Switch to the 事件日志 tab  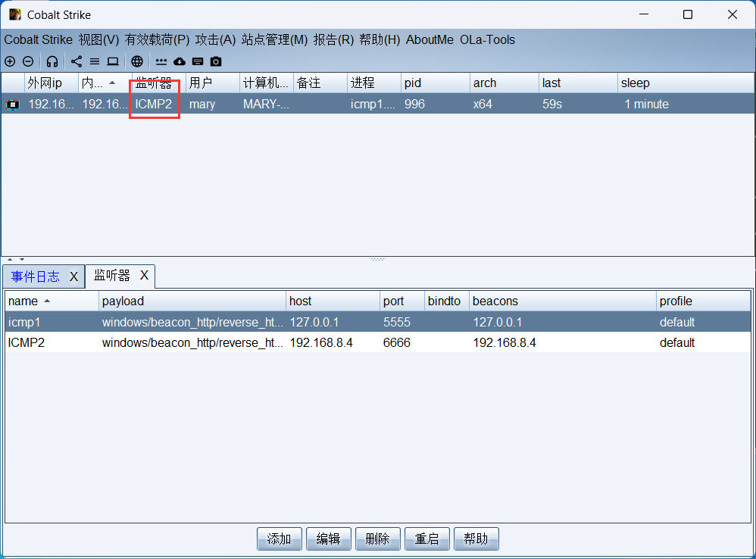point(36,276)
